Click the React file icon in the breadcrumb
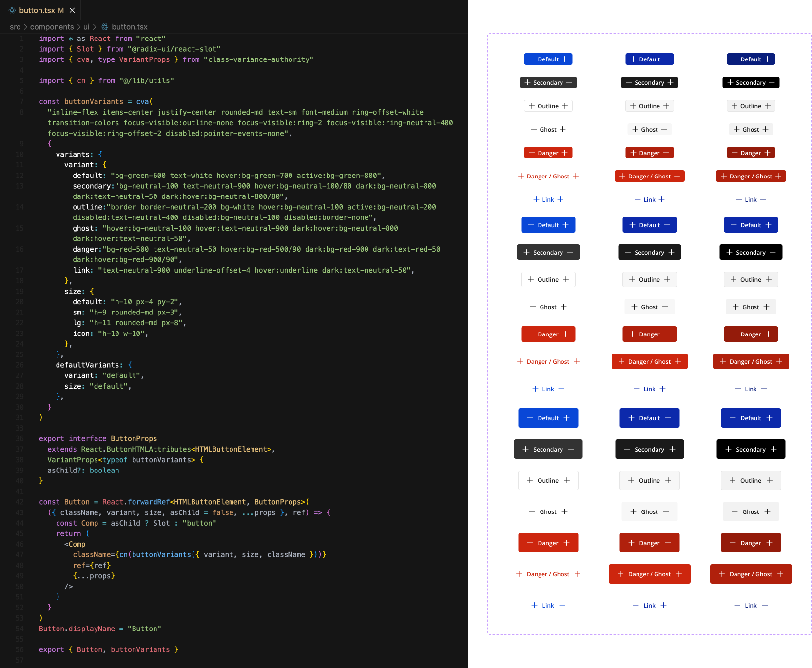Viewport: 812px width, 668px height. click(x=105, y=27)
